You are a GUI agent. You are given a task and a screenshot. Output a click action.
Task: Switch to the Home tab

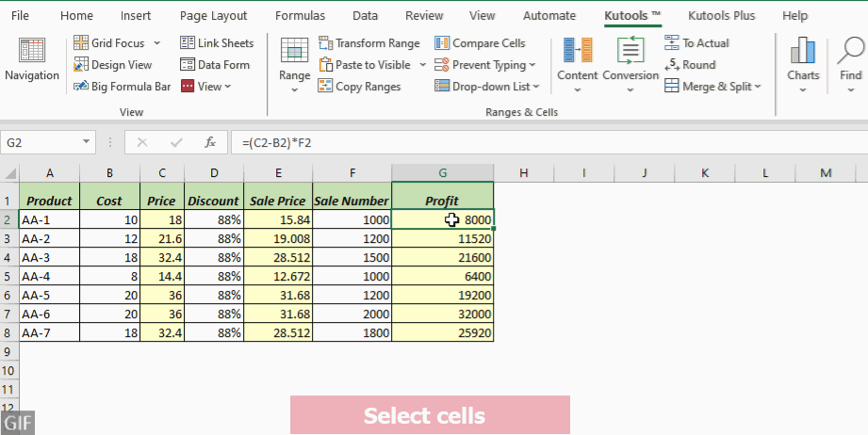click(x=76, y=16)
